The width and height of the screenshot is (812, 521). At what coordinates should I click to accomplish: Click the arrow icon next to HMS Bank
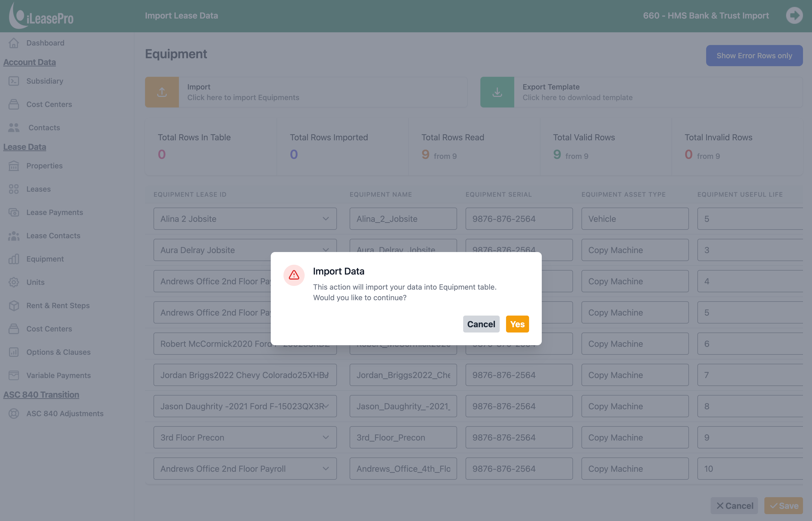tap(794, 16)
